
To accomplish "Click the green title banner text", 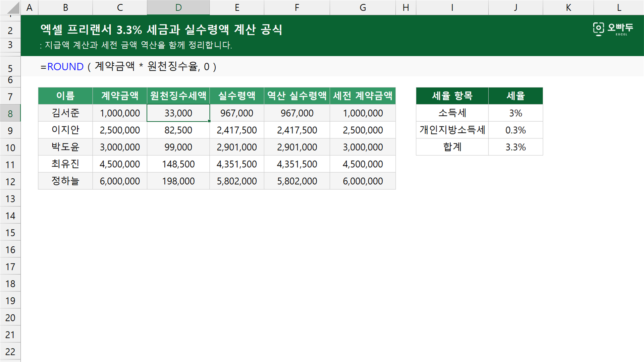I will 161,29.
